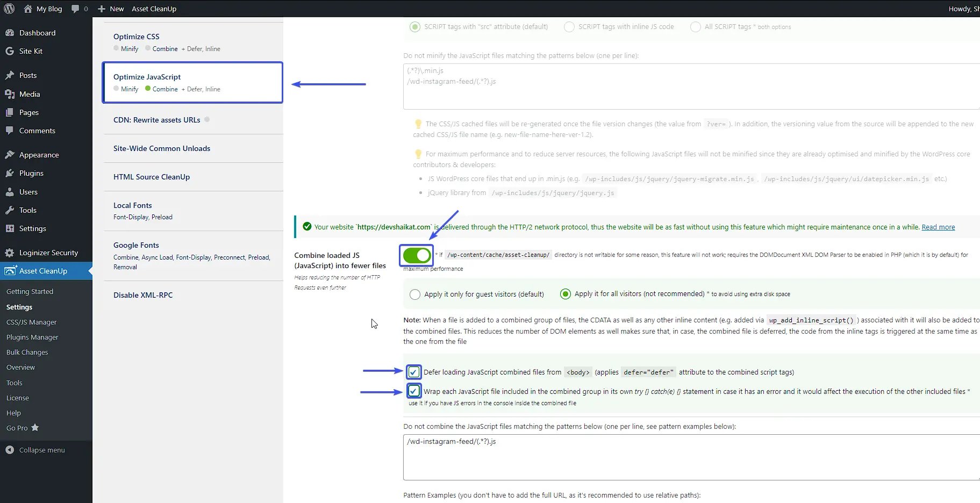Open Overview submenu item
The height and width of the screenshot is (503, 980).
[20, 368]
